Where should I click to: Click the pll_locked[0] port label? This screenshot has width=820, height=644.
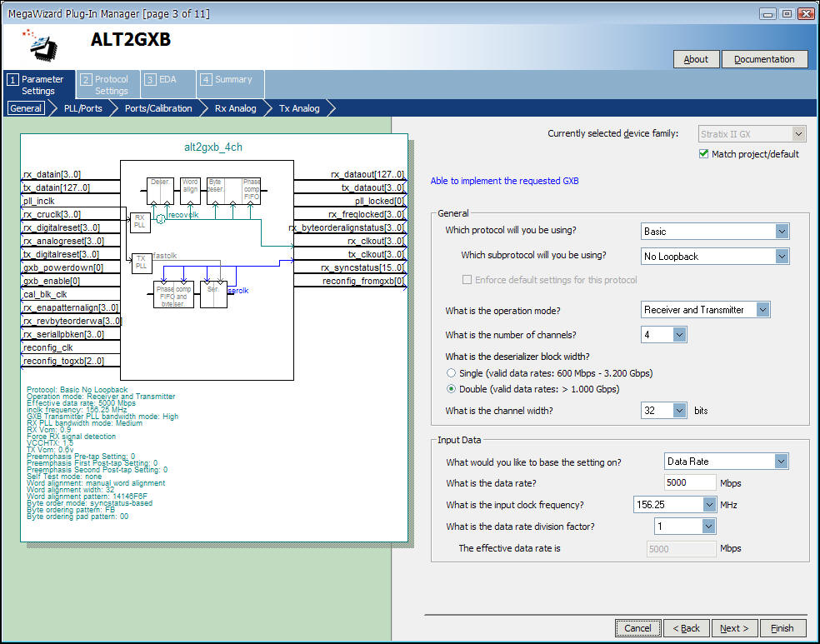click(380, 201)
